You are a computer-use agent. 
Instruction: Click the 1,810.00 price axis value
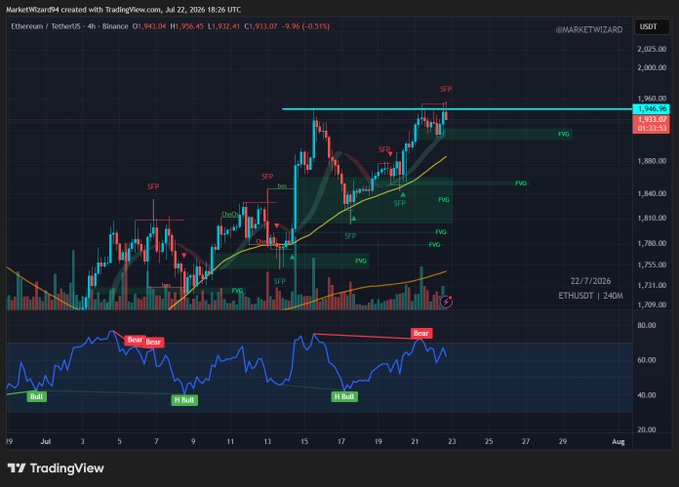[x=651, y=218]
